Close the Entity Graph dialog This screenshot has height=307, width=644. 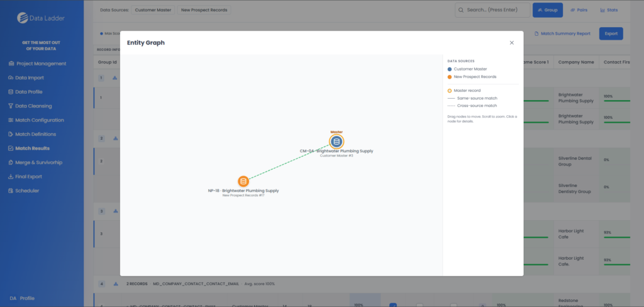[x=511, y=43]
